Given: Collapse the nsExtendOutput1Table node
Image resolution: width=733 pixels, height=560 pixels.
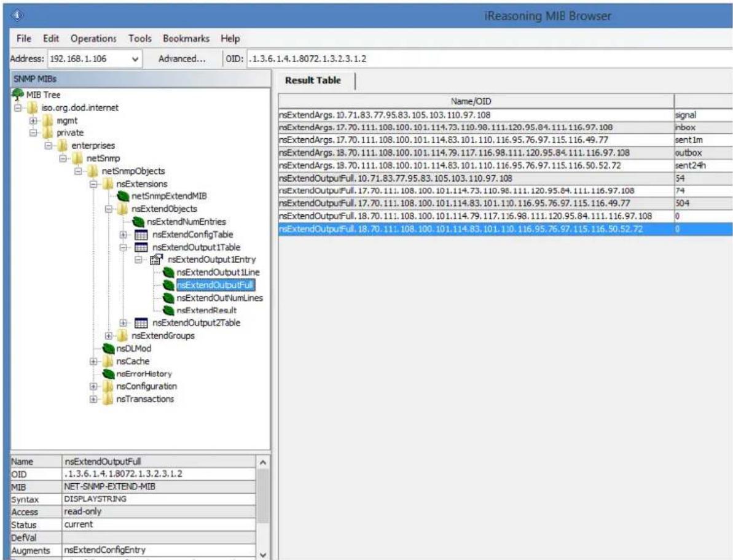Looking at the screenshot, I should coord(123,247).
